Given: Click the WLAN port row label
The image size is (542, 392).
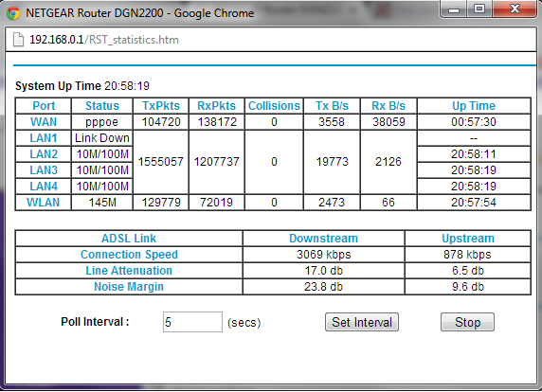Looking at the screenshot, I should coord(44,202).
